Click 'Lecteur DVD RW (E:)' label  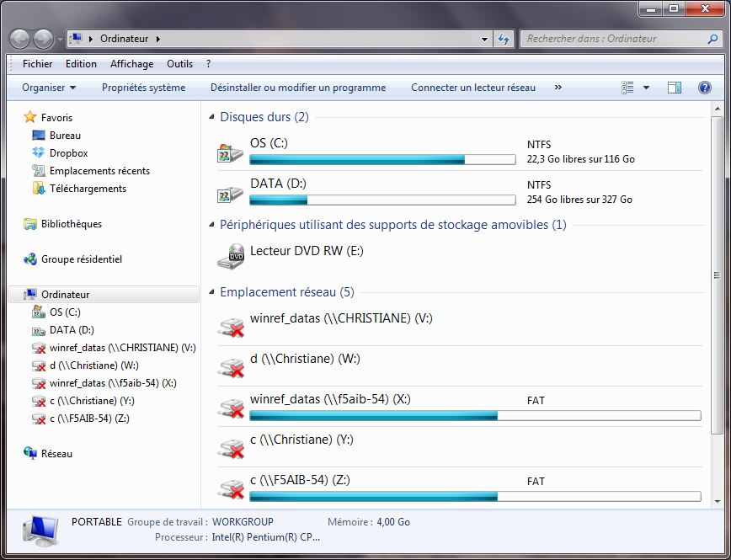point(307,251)
